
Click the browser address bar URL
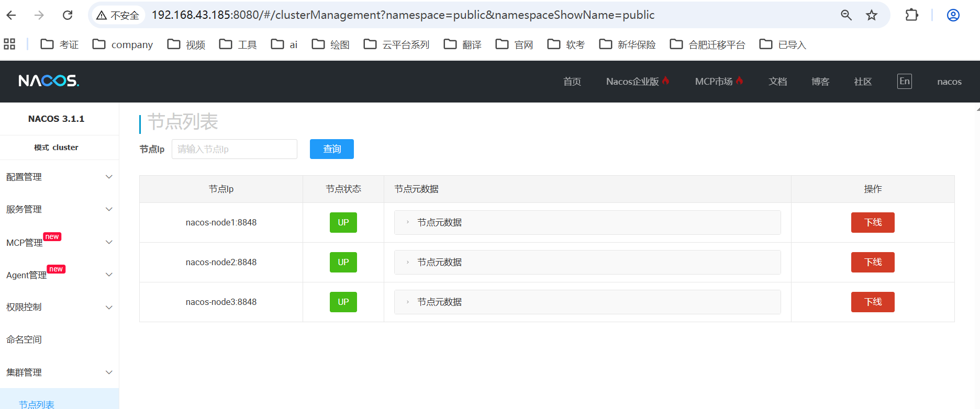click(403, 15)
